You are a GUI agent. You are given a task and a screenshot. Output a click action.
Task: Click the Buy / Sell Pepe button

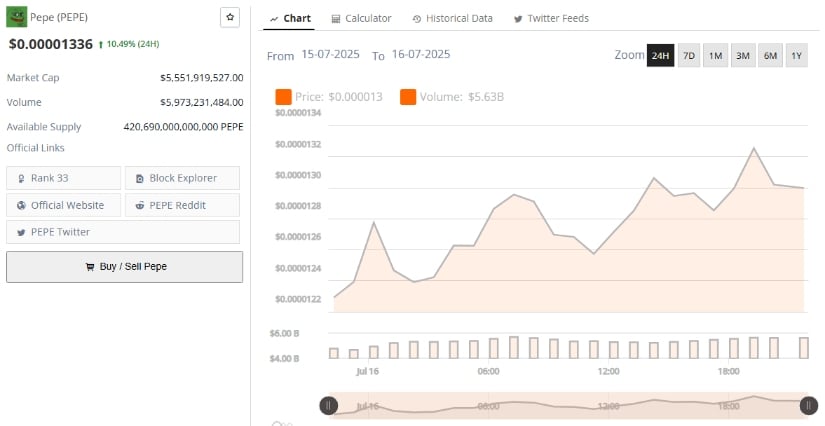point(125,267)
